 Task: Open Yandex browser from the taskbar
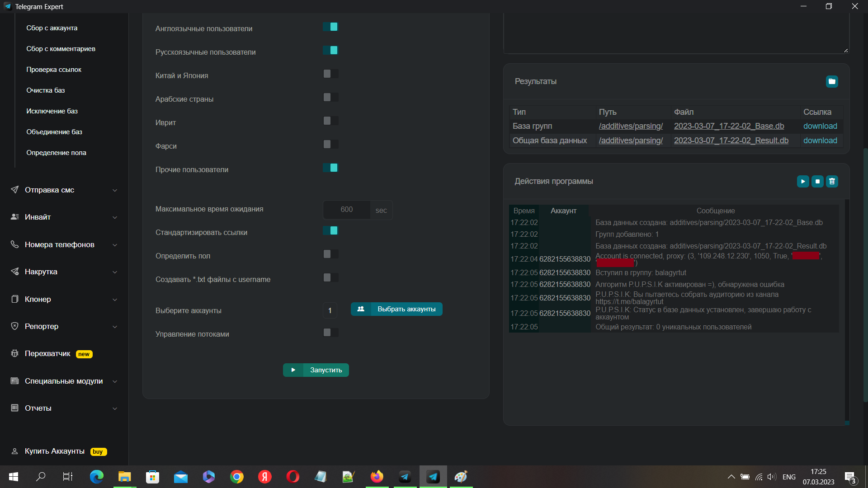click(x=264, y=477)
